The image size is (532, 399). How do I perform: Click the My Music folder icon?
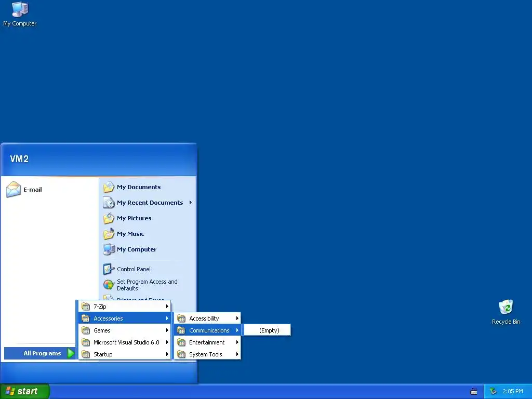tap(109, 234)
